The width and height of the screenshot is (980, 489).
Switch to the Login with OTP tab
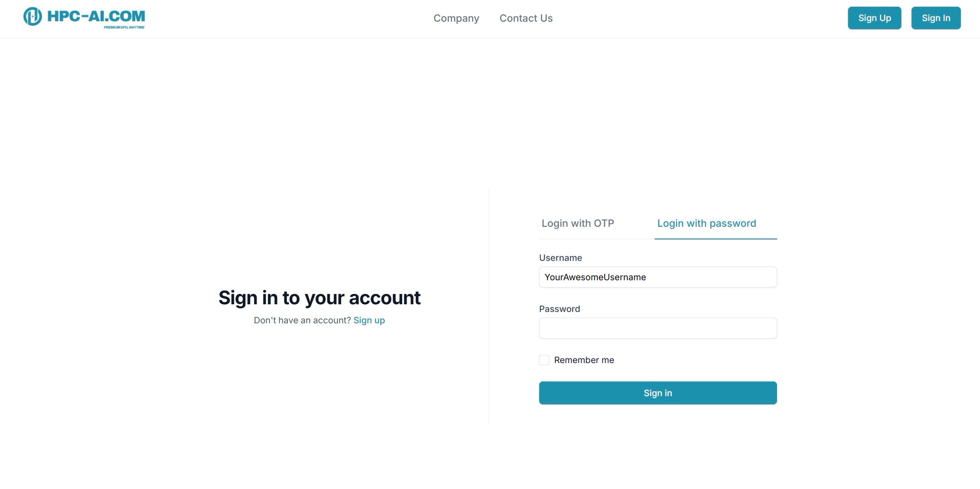[x=578, y=223]
